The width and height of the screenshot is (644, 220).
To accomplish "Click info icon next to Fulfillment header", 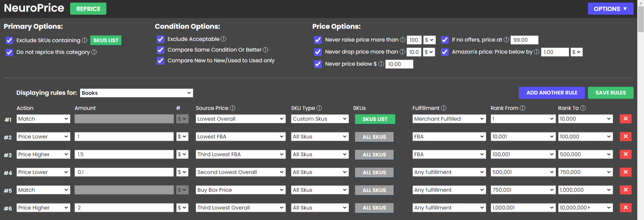I will (x=444, y=108).
